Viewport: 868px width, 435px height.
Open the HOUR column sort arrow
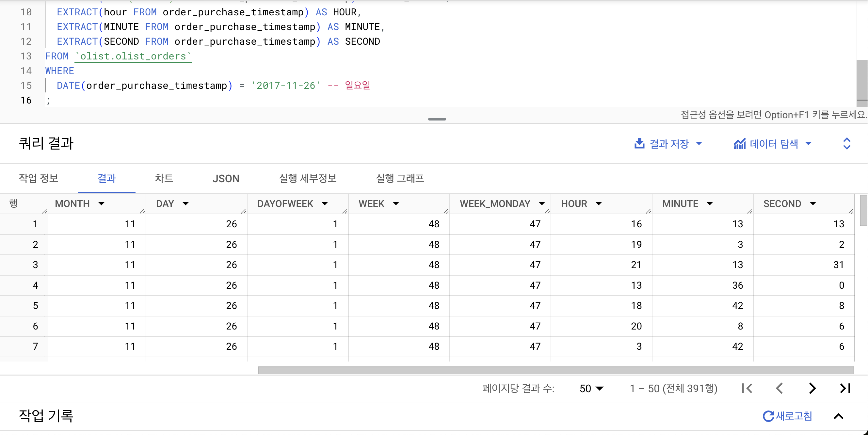[599, 203]
